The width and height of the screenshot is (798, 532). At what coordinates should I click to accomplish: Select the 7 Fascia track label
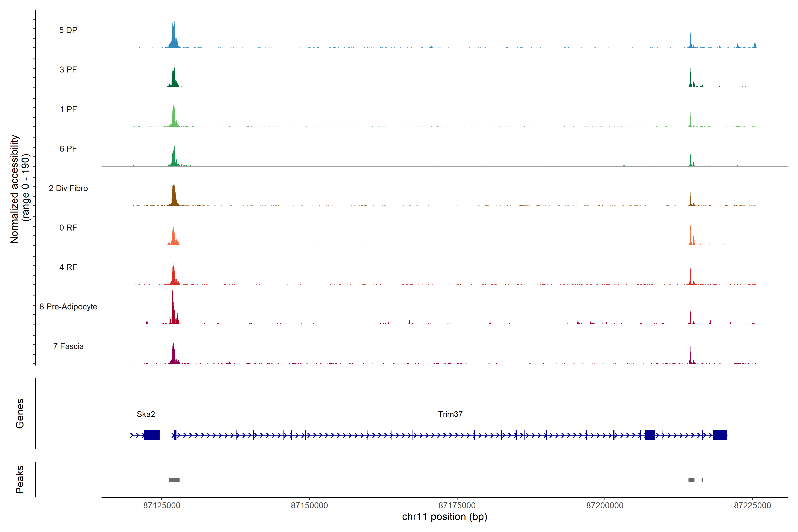(68, 346)
